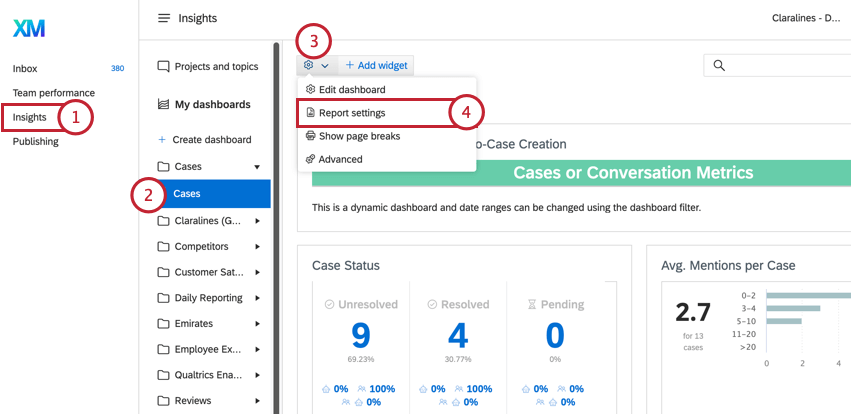Click the Edit dashboard gear icon
This screenshot has width=851, height=414.
coord(310,90)
